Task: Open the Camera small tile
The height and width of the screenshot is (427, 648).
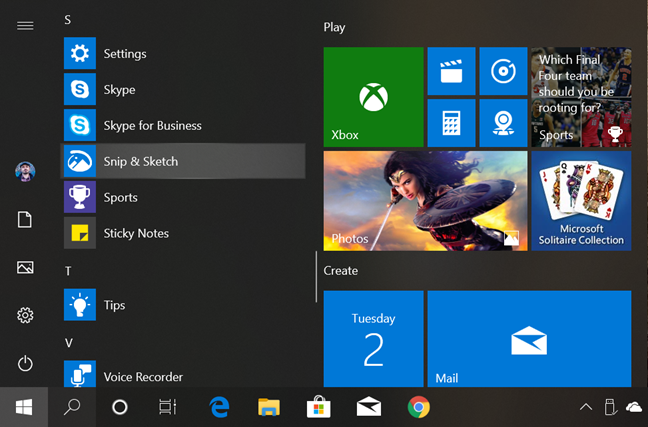Action: pyautogui.click(x=503, y=123)
